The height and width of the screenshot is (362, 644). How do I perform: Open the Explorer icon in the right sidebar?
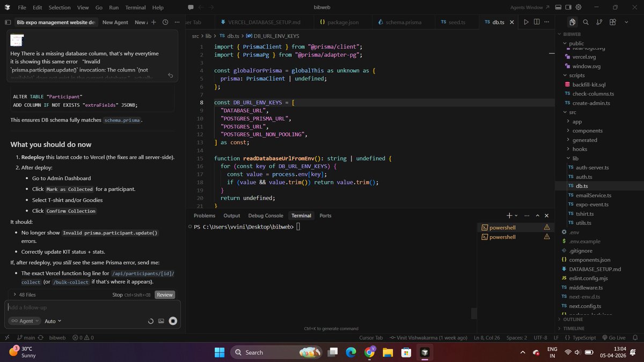click(573, 23)
